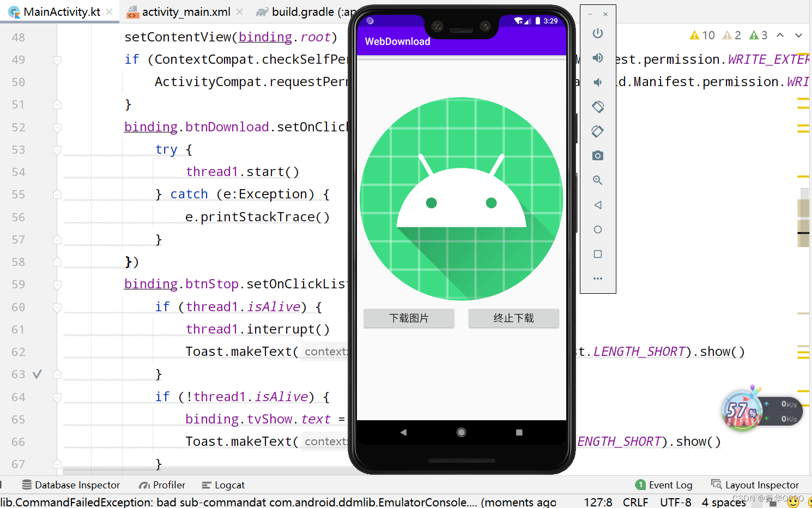The height and width of the screenshot is (508, 812).
Task: Close the MainActivity.kt tab
Action: (x=110, y=11)
